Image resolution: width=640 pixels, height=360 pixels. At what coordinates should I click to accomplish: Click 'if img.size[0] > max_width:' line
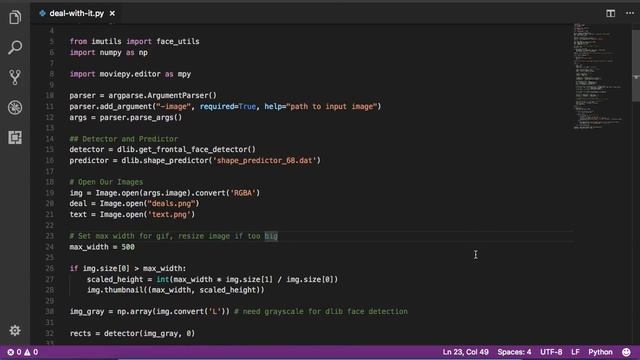[x=128, y=269]
